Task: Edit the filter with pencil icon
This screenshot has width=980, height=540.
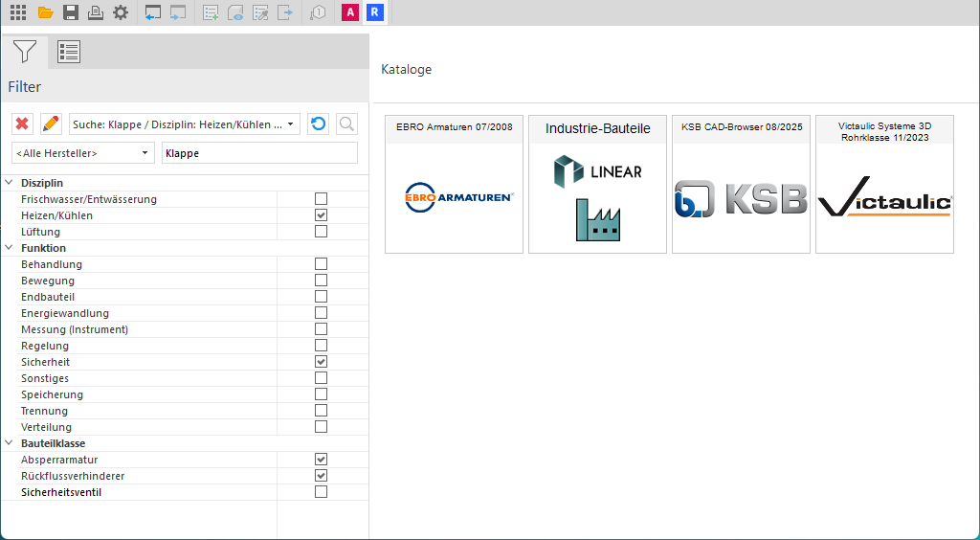Action: click(51, 124)
